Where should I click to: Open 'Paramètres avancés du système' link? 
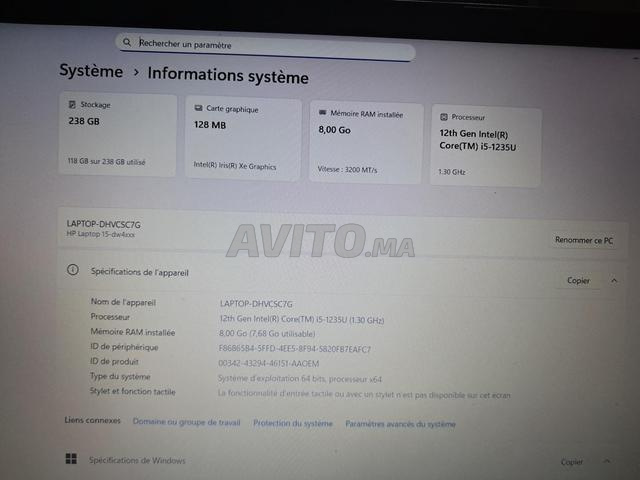point(400,424)
